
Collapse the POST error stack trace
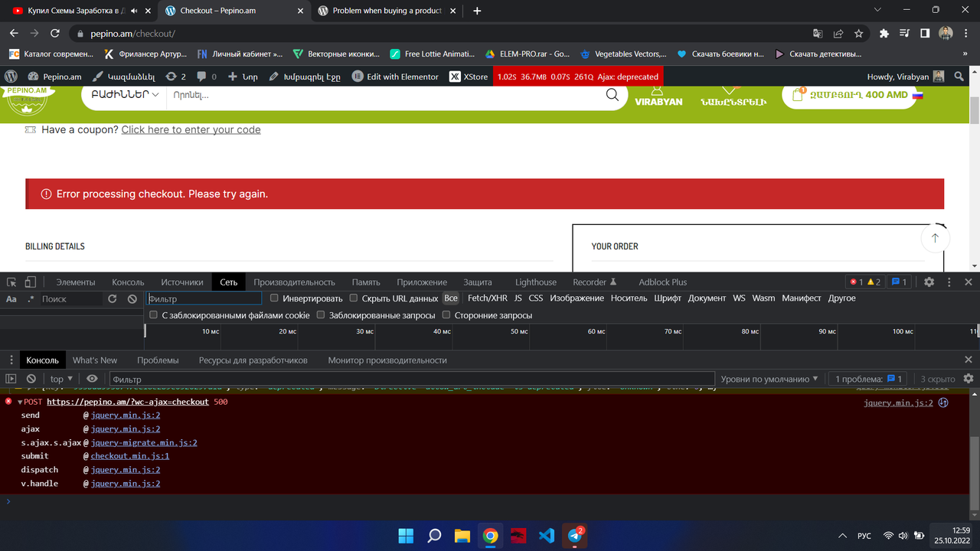(x=20, y=402)
